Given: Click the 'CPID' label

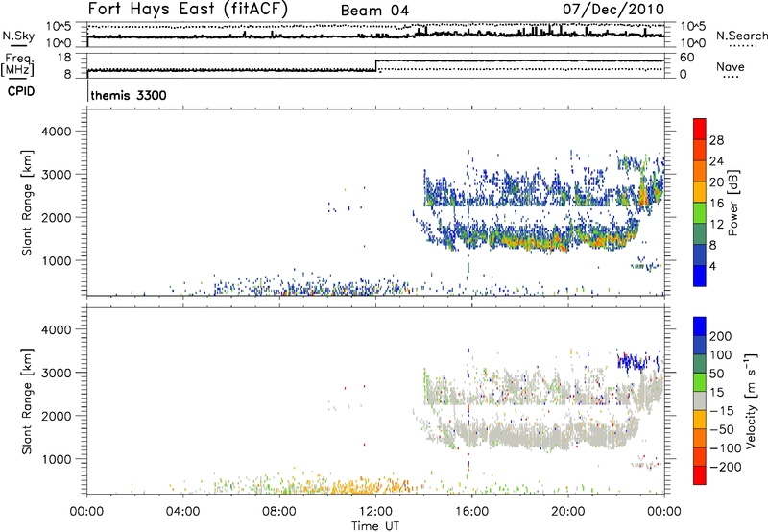Looking at the screenshot, I should point(21,91).
